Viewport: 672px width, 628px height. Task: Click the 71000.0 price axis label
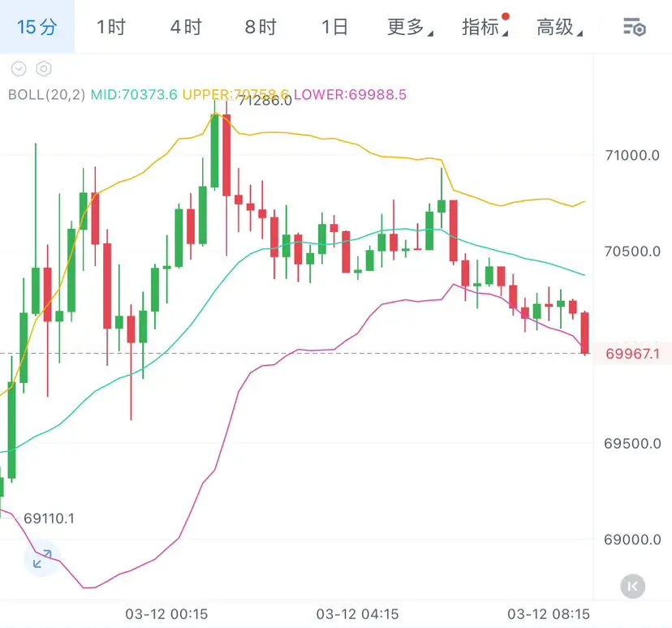(x=632, y=155)
